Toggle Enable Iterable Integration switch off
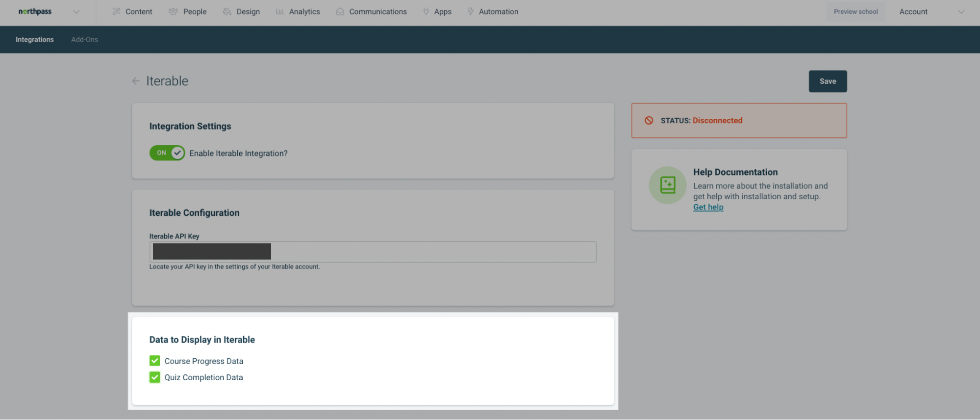Image resolution: width=980 pixels, height=420 pixels. point(167,153)
